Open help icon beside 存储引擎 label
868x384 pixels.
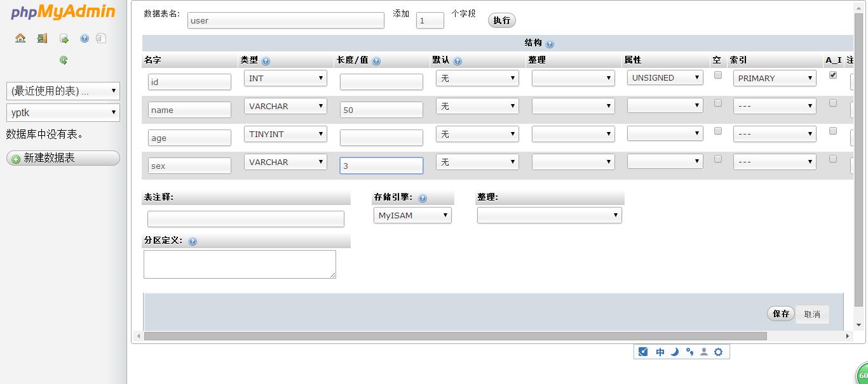tap(423, 198)
